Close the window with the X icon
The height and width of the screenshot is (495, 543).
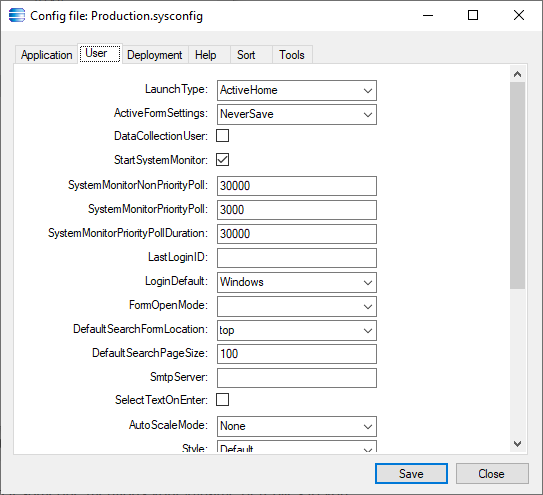tap(518, 15)
